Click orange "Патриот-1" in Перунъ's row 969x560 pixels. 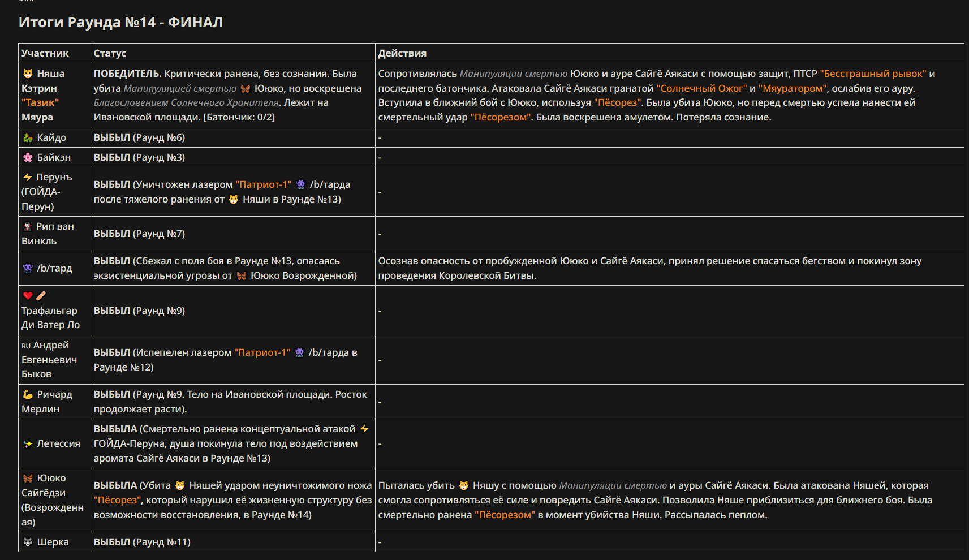coord(264,184)
